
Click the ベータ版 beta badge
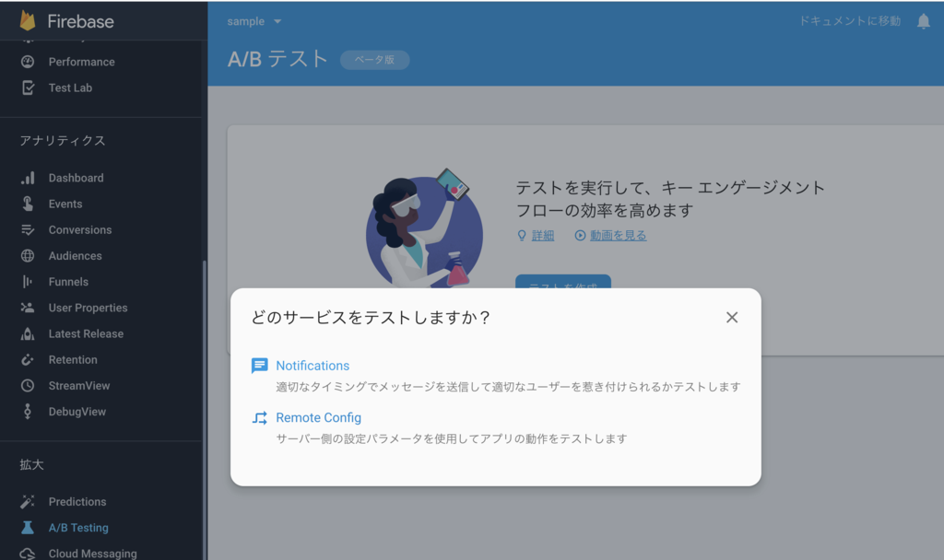[x=374, y=60]
